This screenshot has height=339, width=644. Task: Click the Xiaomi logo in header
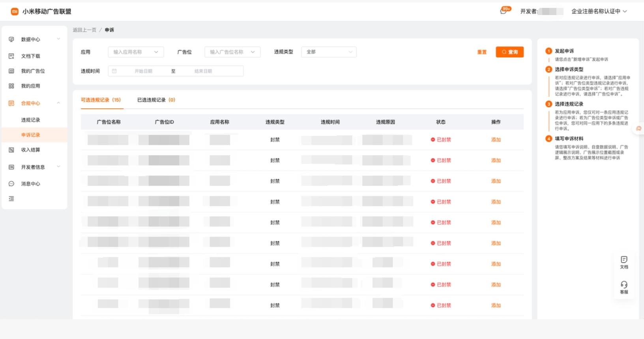15,11
